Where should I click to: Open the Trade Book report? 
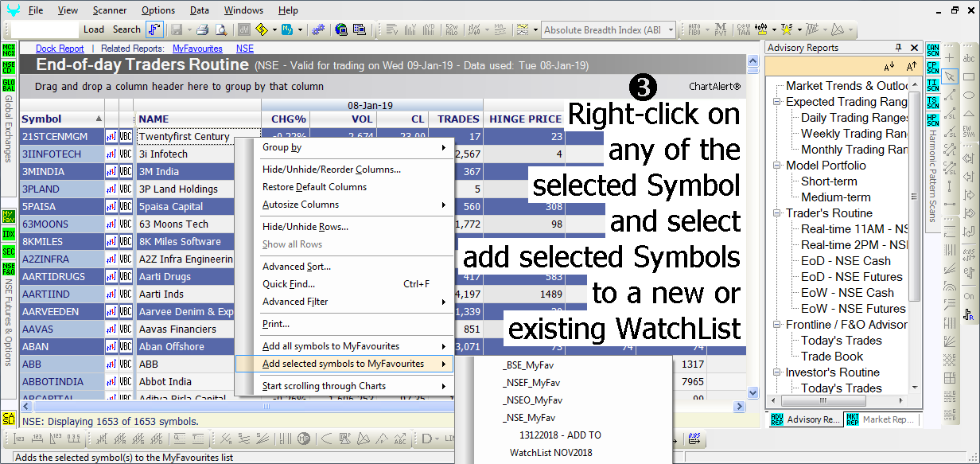pos(832,357)
